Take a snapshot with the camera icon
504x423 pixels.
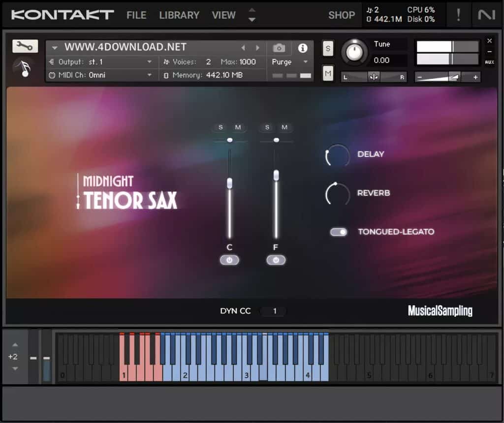click(x=279, y=48)
